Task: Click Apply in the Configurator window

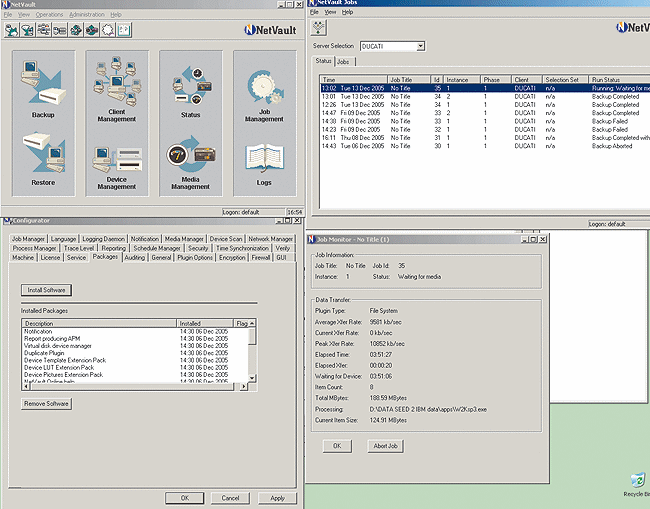Action: (x=277, y=498)
